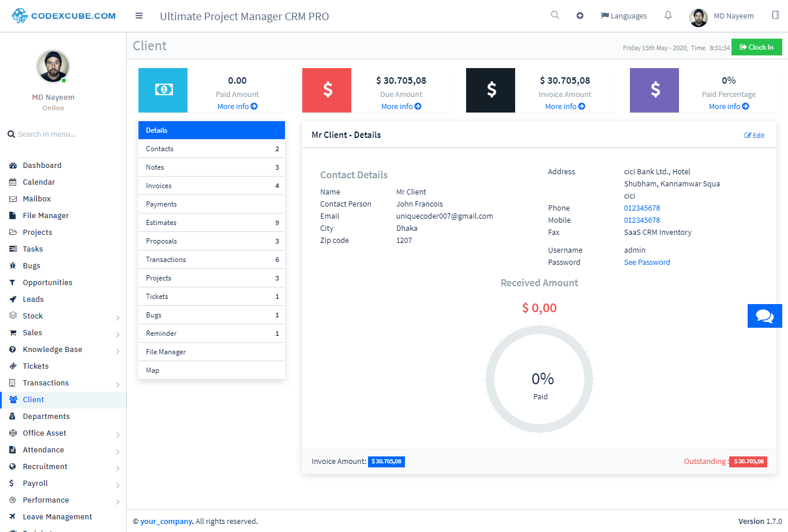Select the Details tab
The height and width of the screenshot is (532, 788).
tap(212, 130)
